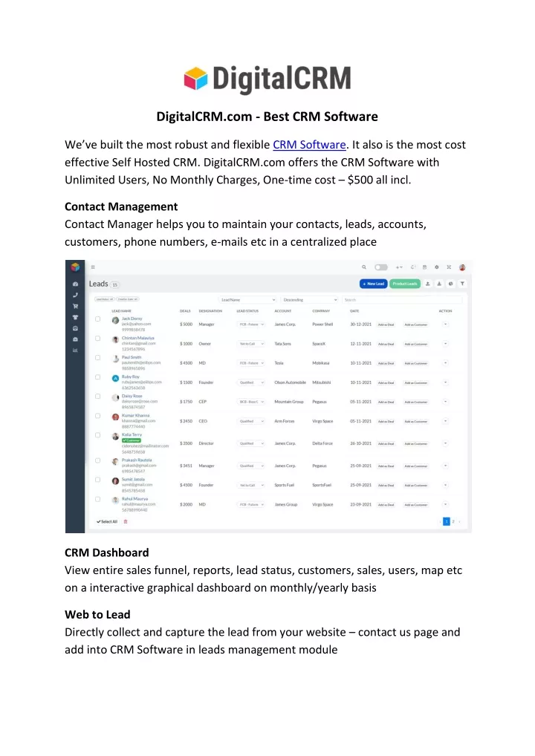
Task: Click Kumar Khanna's avatar picture
Action: coord(115,417)
